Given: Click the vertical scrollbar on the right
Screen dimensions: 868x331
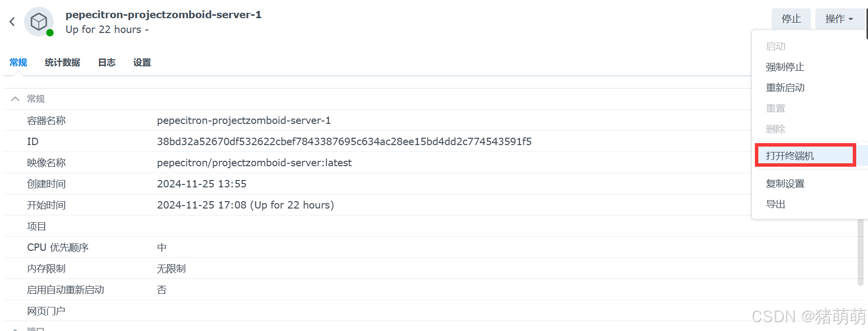Looking at the screenshot, I should click(860, 252).
